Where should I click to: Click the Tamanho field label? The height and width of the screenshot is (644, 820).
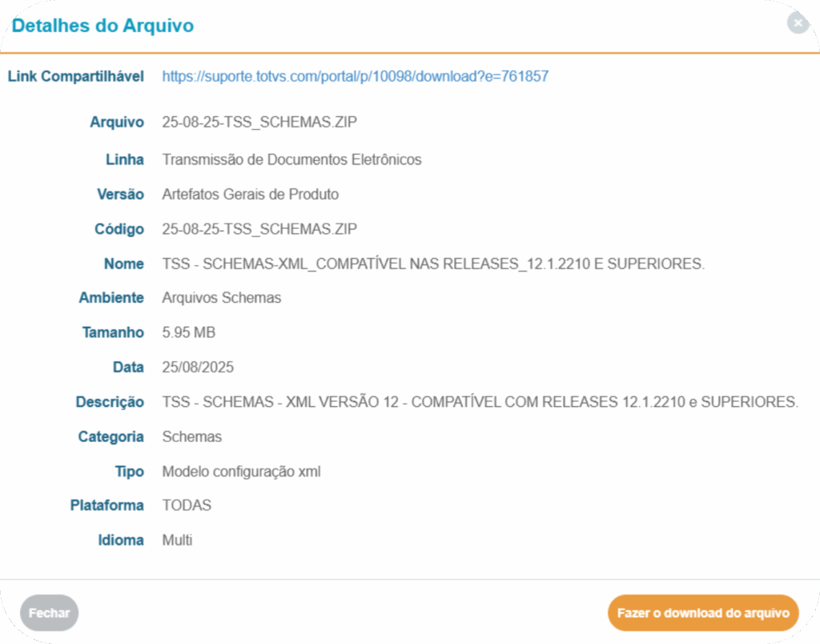coord(113,332)
